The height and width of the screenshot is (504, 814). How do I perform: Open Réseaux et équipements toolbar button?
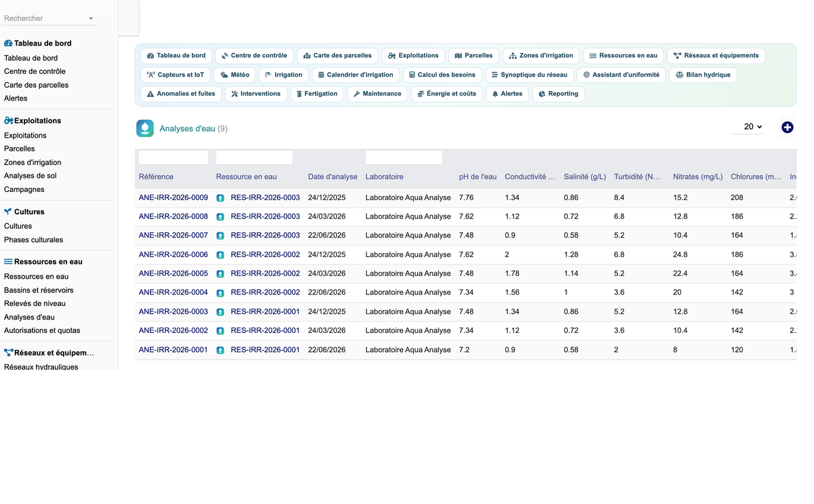pos(716,56)
